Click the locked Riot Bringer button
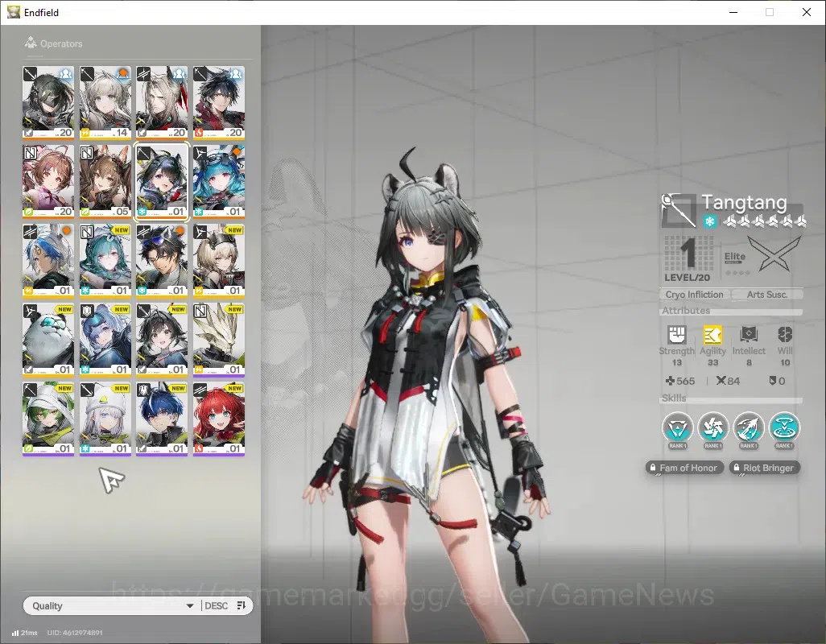The image size is (826, 644). 764,468
